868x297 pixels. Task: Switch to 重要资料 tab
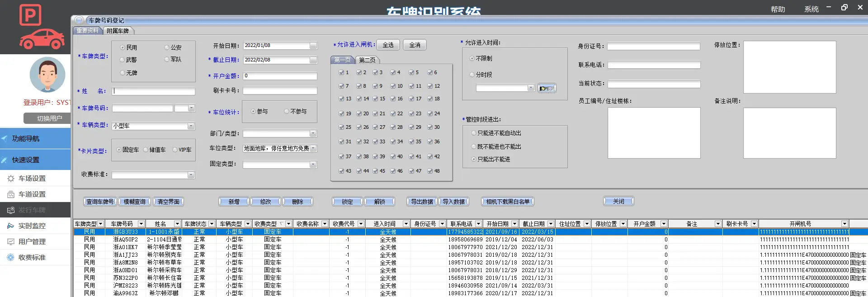click(88, 30)
